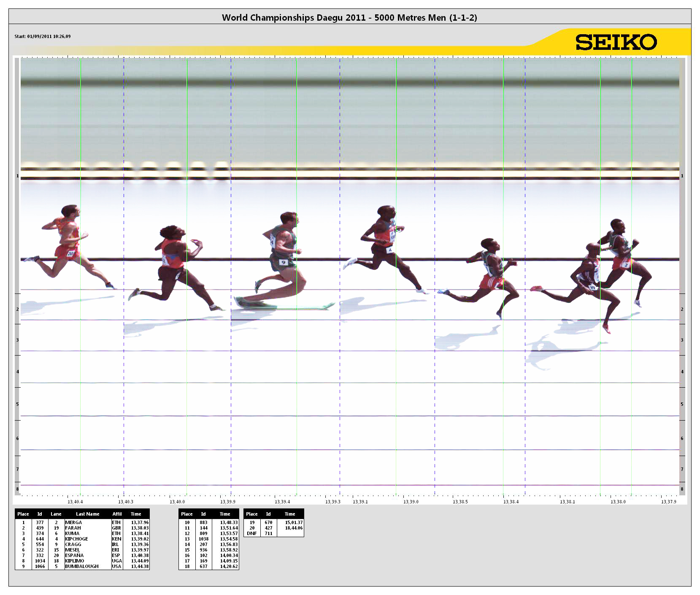
Task: Select the MERGA first place row
Action: pos(82,522)
